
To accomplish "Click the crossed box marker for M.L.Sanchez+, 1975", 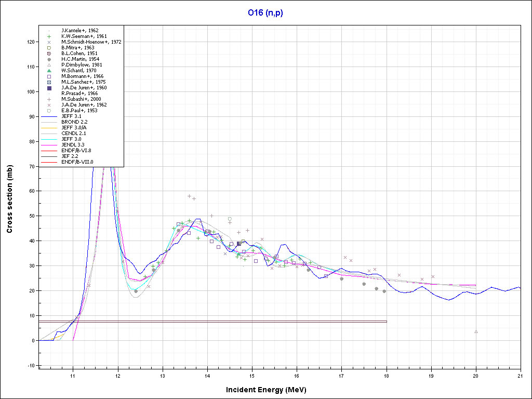I will click(x=49, y=82).
